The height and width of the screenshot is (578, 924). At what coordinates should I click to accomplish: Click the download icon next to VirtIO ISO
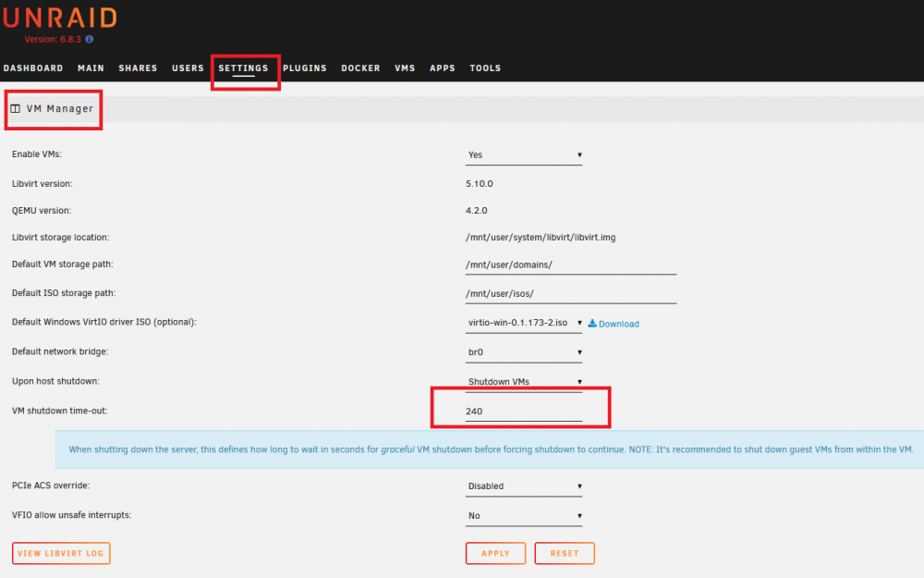pyautogui.click(x=592, y=323)
